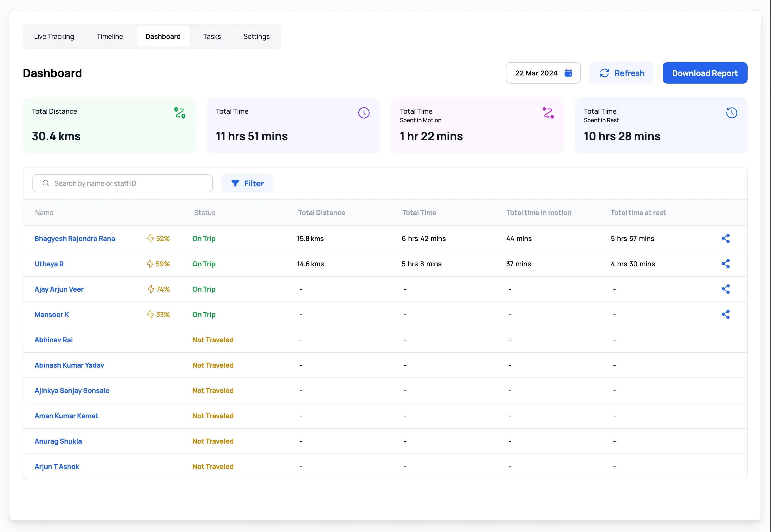
Task: Share Bhagyesh Rajendra Rana's trip data
Action: coord(726,238)
